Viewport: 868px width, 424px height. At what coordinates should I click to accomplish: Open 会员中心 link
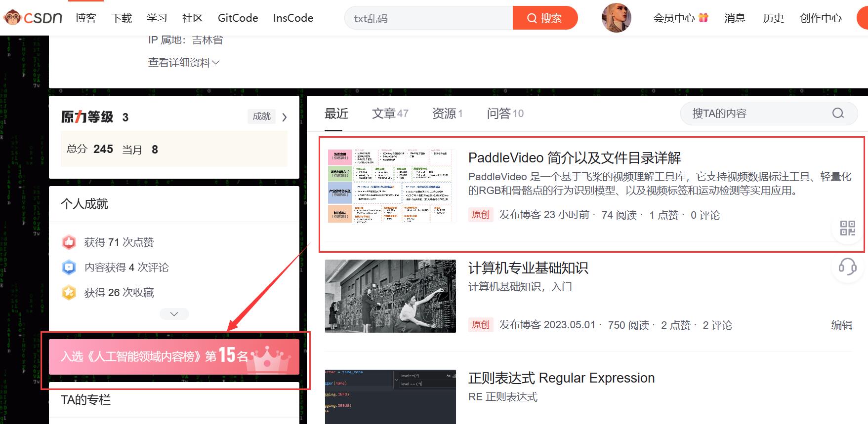[x=674, y=18]
